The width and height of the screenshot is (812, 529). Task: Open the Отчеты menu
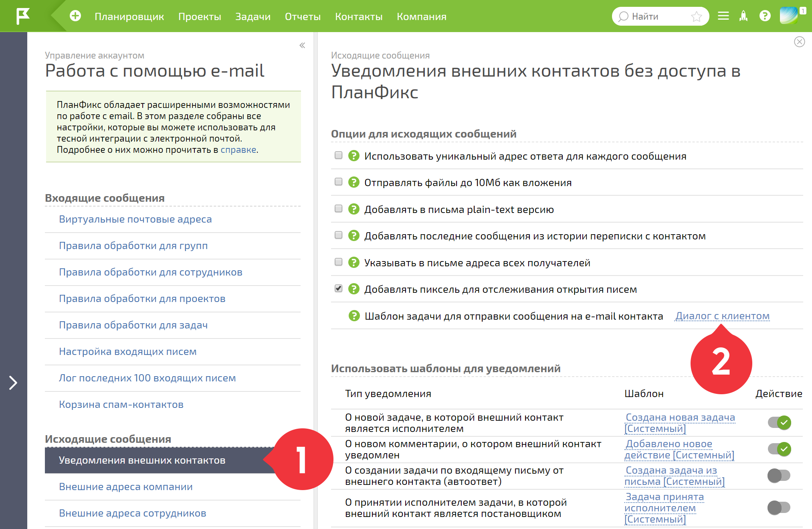click(303, 16)
